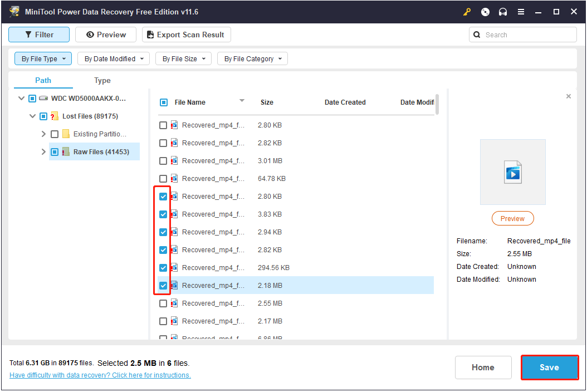
Task: Click the mp4 file icon of the 64.78 KB file
Action: tap(174, 179)
